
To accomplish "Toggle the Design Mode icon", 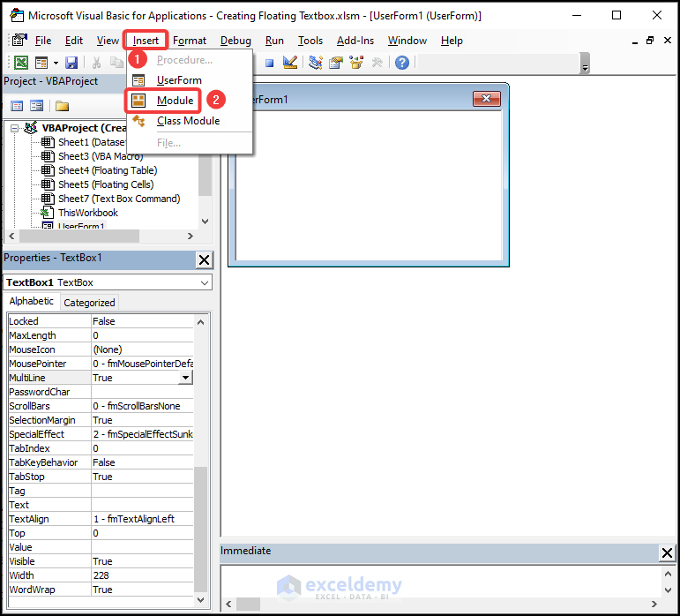I will pos(289,63).
